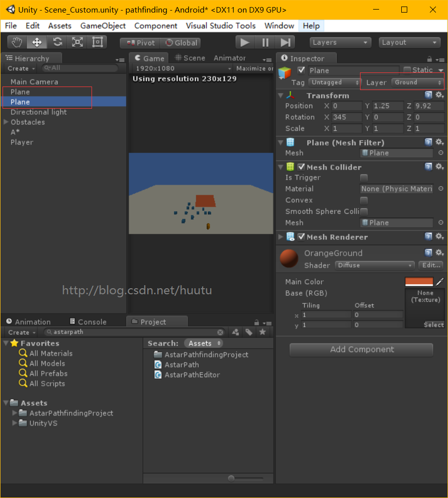Select the Rect transform tool

tap(97, 42)
